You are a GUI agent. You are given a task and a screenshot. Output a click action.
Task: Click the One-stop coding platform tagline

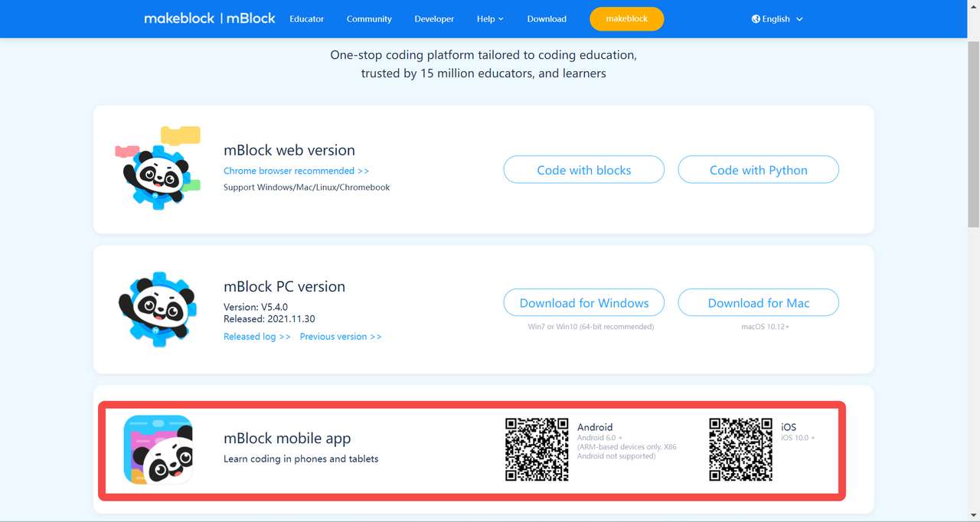483,64
